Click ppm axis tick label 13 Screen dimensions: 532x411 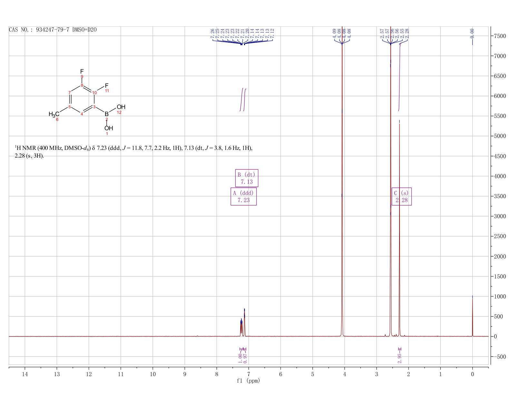57,374
